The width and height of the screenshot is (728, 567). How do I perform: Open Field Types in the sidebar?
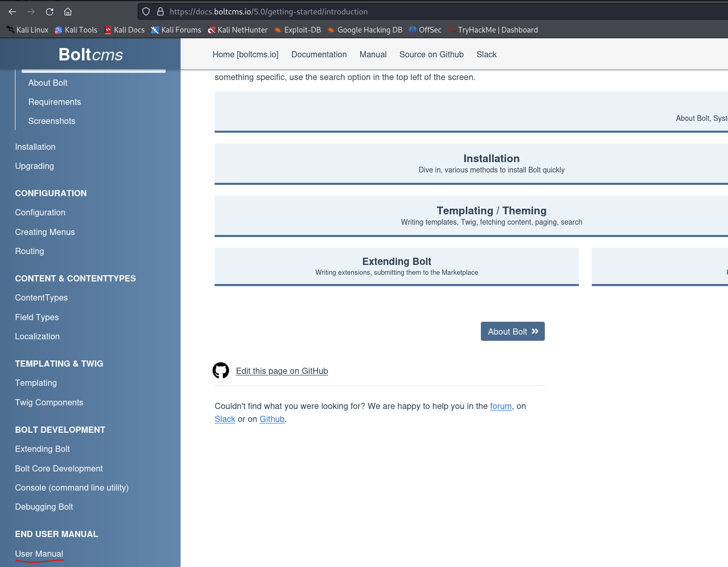pos(37,317)
